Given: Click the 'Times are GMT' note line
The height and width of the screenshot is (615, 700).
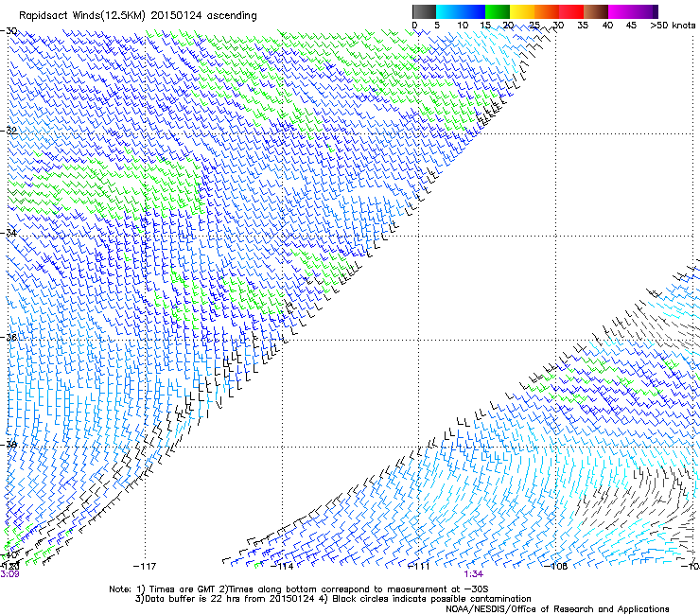Looking at the screenshot, I should pyautogui.click(x=299, y=589).
